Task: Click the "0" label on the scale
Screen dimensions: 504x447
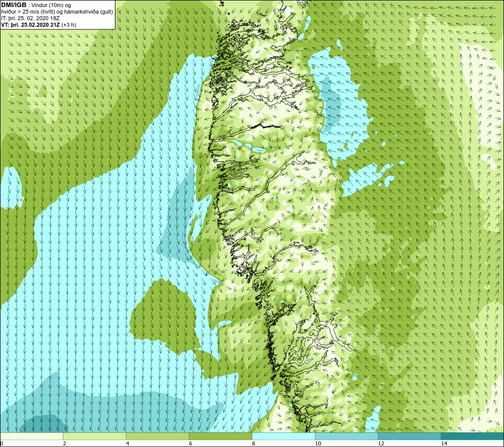Action: 2,444
